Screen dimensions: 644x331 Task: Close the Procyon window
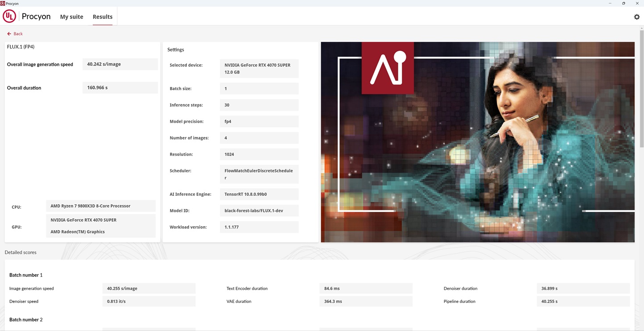(x=637, y=3)
